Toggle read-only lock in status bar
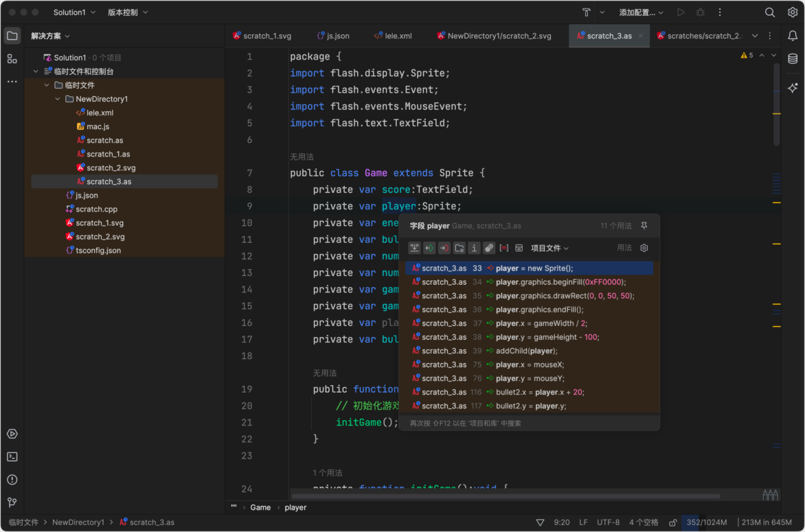The width and height of the screenshot is (805, 532). pyautogui.click(x=672, y=523)
